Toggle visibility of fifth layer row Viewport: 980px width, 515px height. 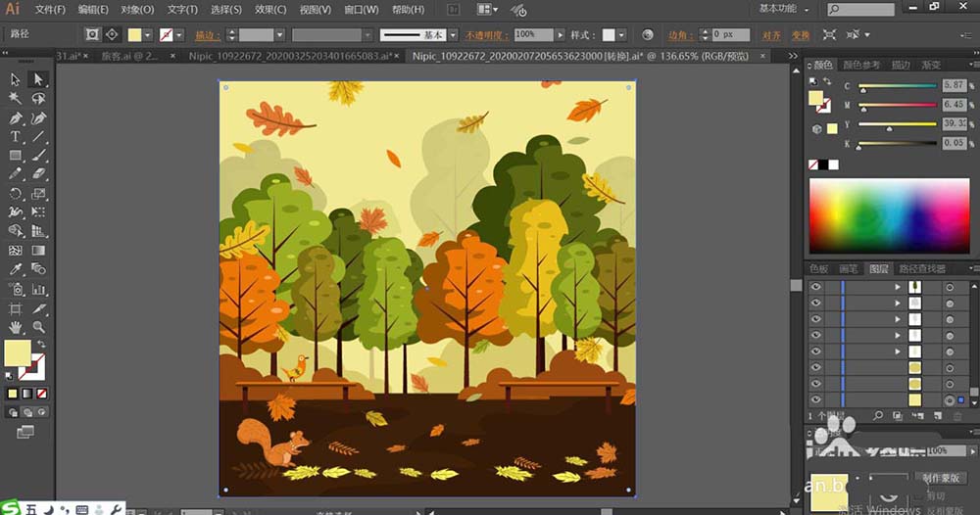[x=815, y=351]
